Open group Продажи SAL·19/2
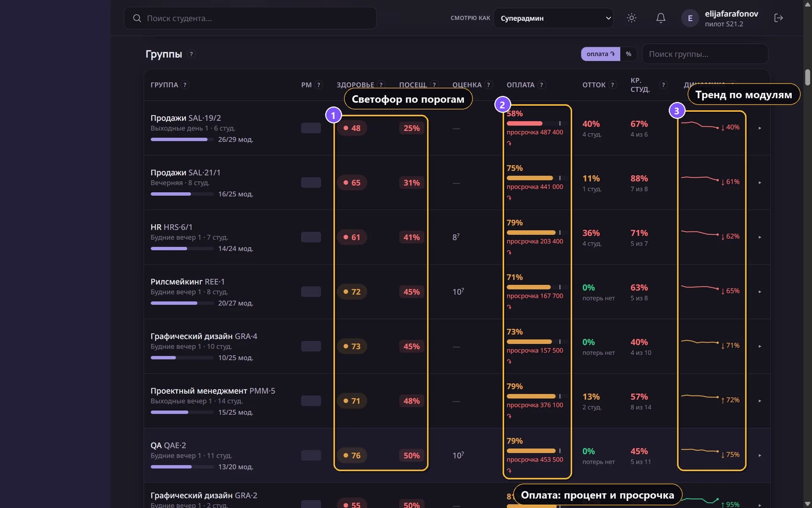 pyautogui.click(x=186, y=118)
